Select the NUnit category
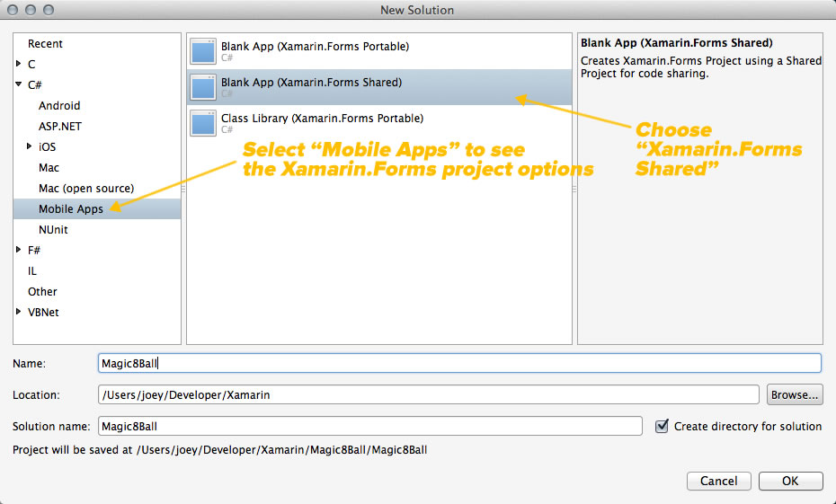The image size is (836, 504). [53, 230]
